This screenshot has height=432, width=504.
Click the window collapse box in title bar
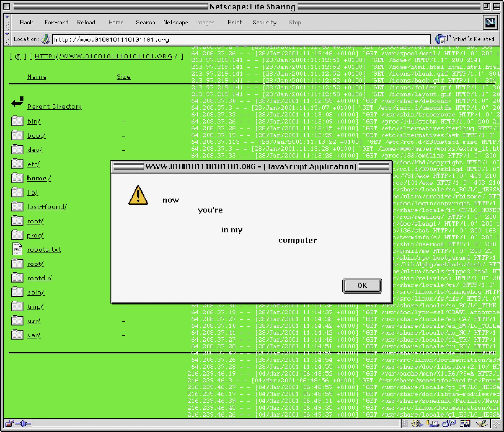click(x=496, y=7)
